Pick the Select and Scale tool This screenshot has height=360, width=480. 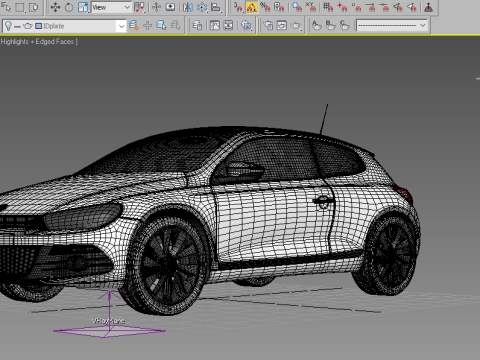tap(83, 7)
